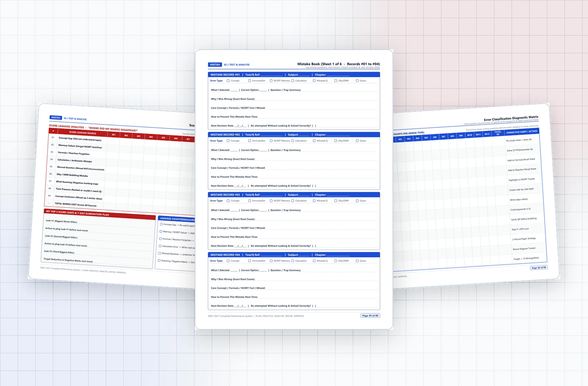
Task: Check 'Guessing / Negative Marks' countermeasure box
Action: click(159, 260)
